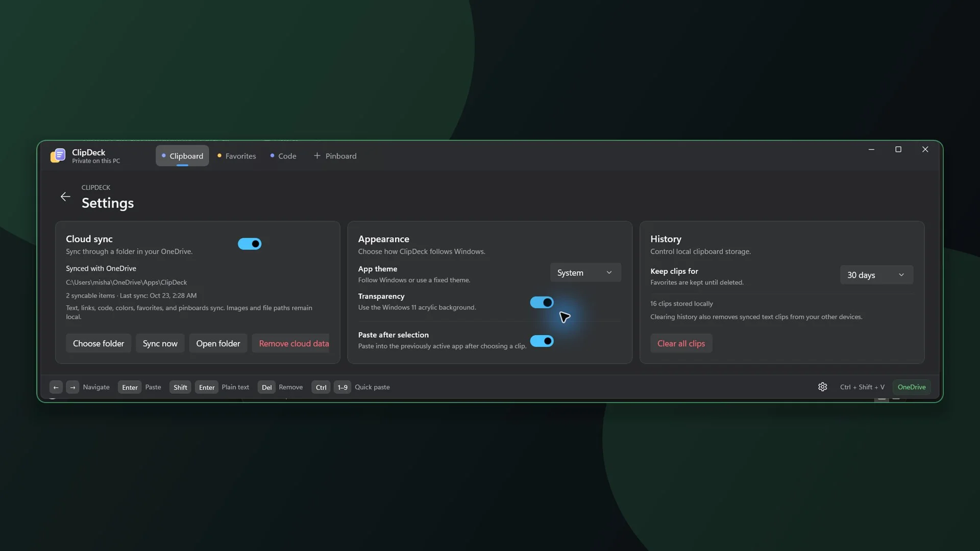
Task: Expand the Keep clips for 30 days dropdown
Action: point(876,275)
